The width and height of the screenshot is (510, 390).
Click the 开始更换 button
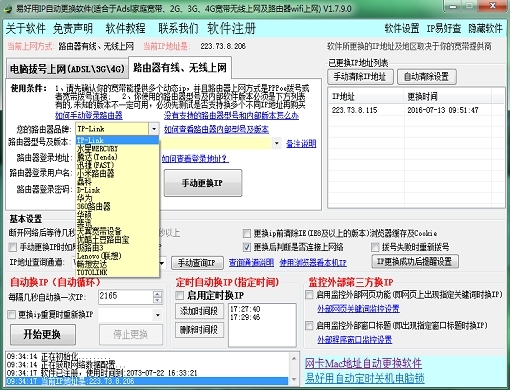point(43,334)
